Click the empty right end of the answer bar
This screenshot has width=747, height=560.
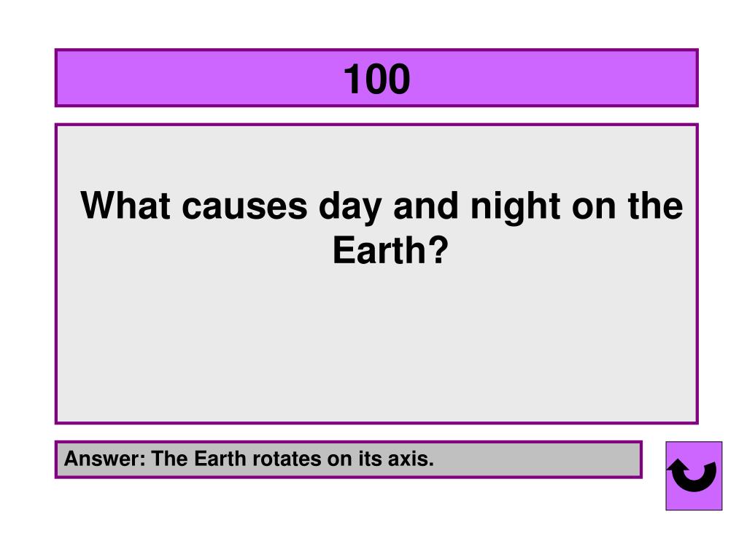coord(538,459)
